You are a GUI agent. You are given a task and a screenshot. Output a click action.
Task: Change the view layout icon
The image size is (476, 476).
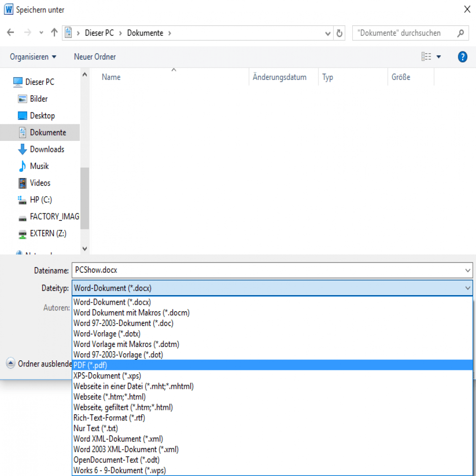coord(426,57)
